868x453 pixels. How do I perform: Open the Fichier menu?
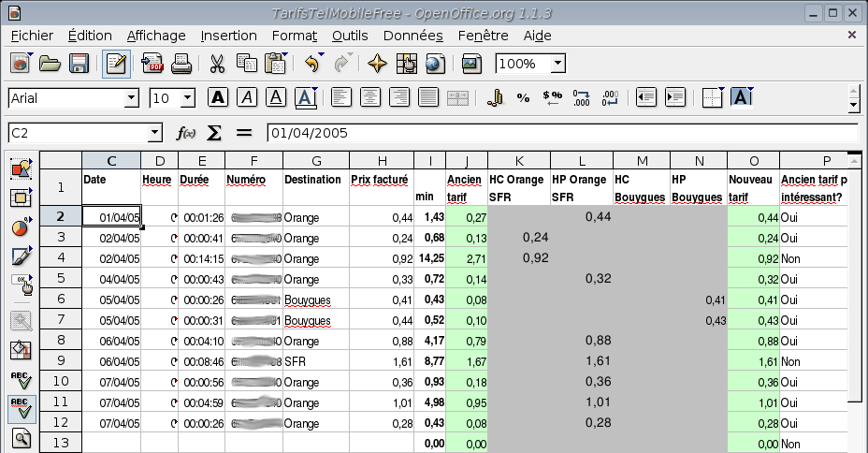(x=32, y=36)
